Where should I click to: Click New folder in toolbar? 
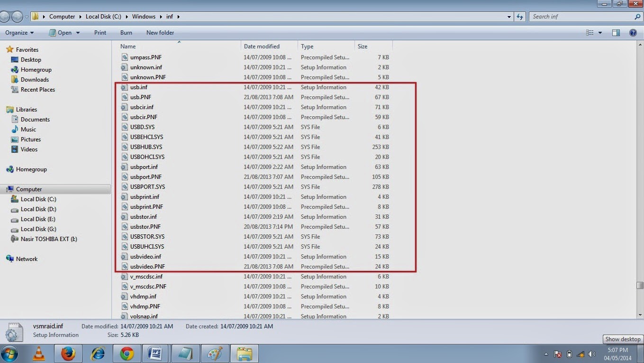(160, 33)
